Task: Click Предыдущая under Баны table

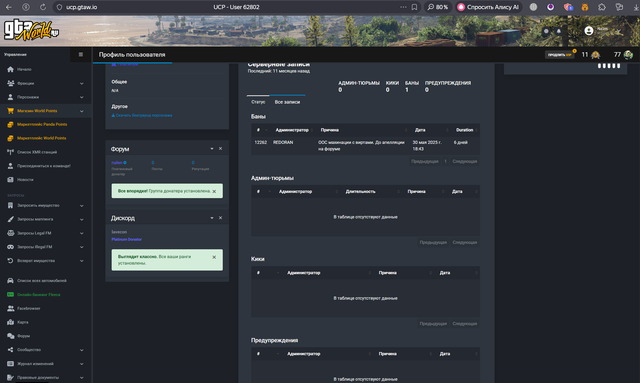Action: 424,162
